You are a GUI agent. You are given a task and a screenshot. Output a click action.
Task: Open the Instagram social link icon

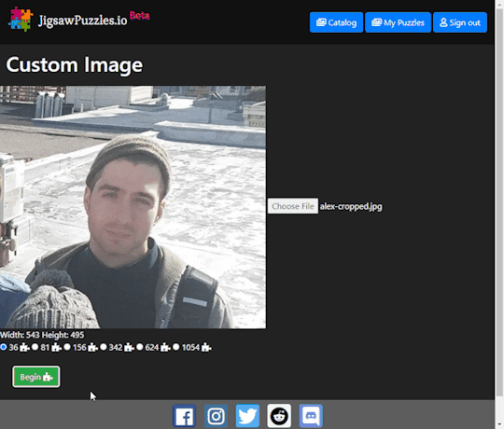216,416
